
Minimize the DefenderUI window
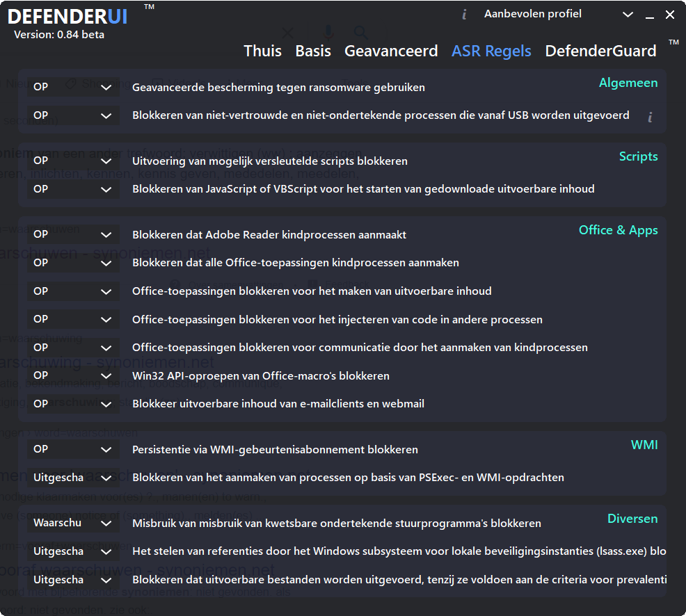pyautogui.click(x=650, y=15)
